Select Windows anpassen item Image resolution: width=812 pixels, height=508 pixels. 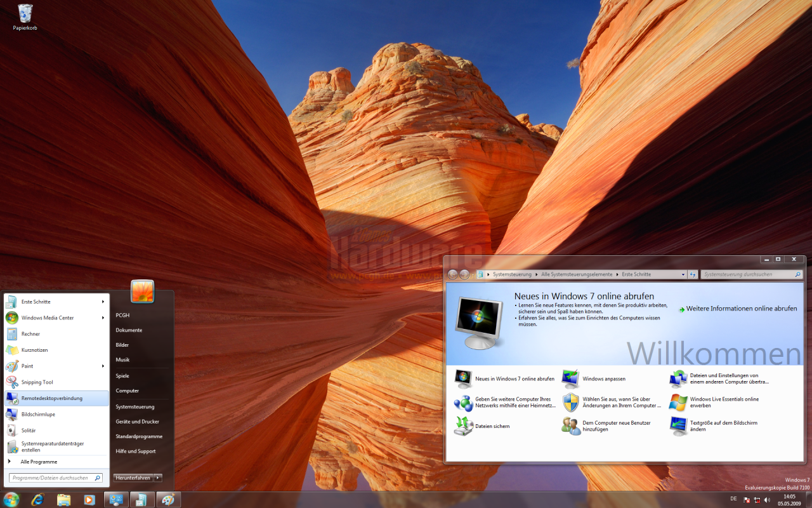pos(594,379)
